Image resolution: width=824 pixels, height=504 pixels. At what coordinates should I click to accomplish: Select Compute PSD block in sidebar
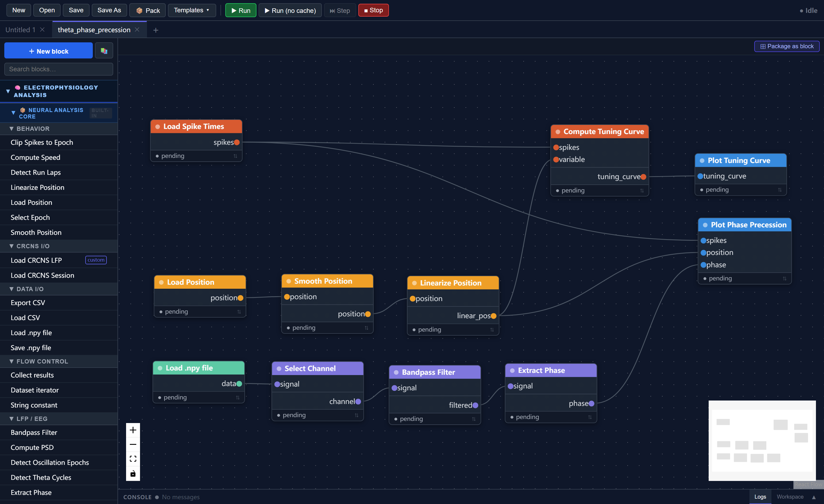59,447
